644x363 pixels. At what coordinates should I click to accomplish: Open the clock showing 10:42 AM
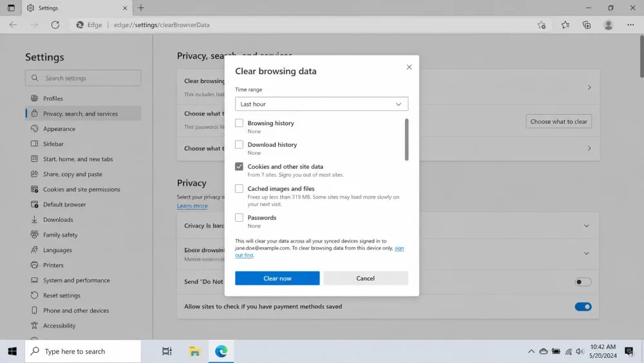(603, 351)
